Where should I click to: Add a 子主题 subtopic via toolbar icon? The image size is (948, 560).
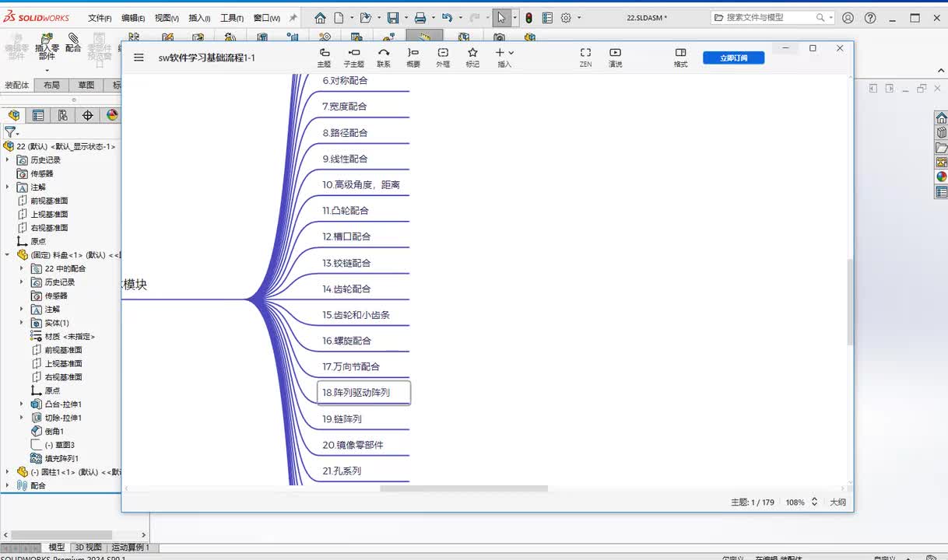pos(353,57)
